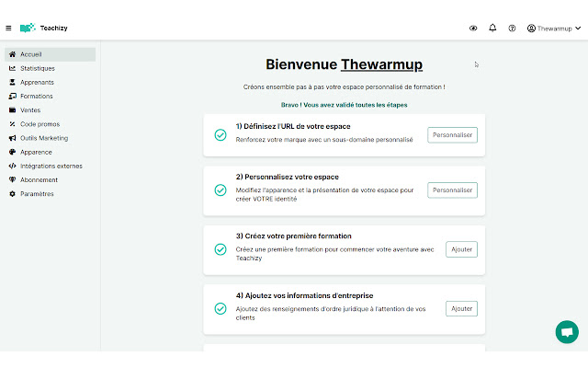Click the Outils Marketing megaphone icon

12,138
